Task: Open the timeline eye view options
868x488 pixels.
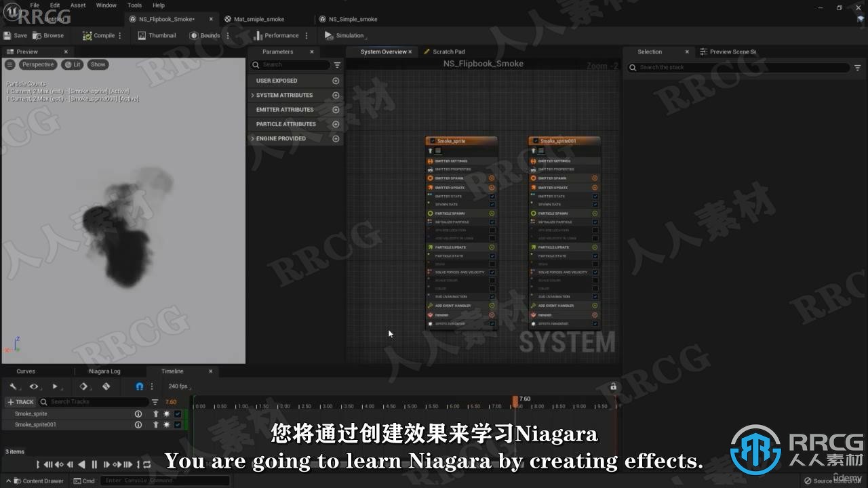Action: click(x=35, y=386)
